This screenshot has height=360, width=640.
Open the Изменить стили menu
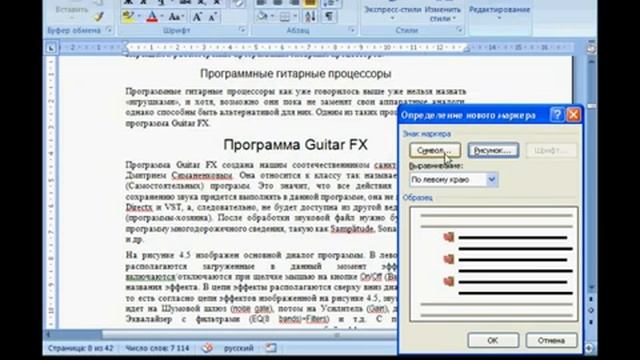coord(442,13)
